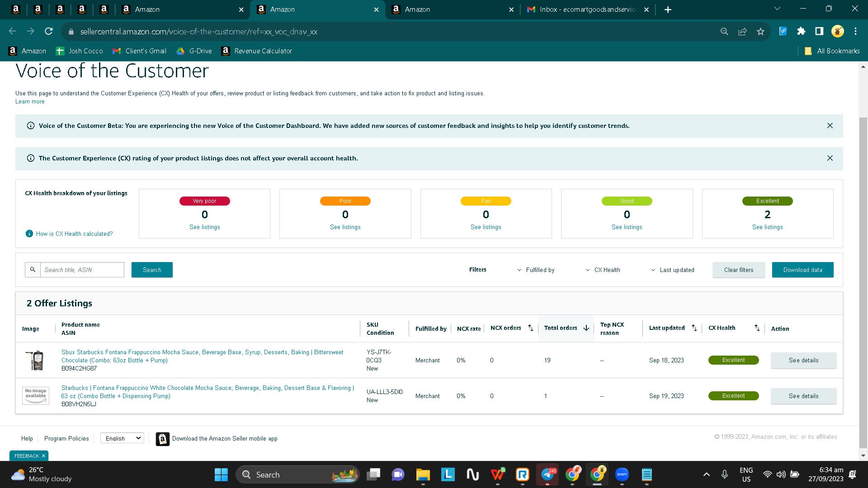Click info icon beside CX Health calculated
Viewport: 868px width, 488px height.
tap(29, 234)
